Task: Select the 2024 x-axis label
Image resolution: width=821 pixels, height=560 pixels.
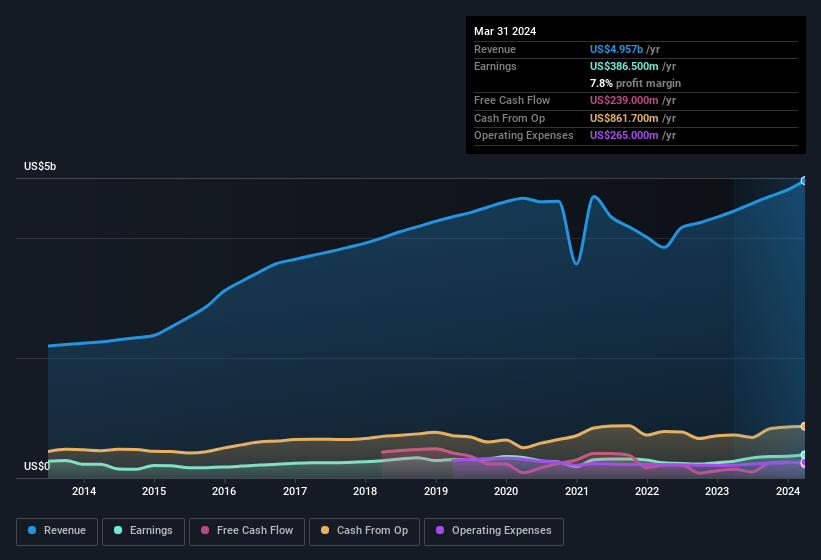Action: [x=787, y=491]
